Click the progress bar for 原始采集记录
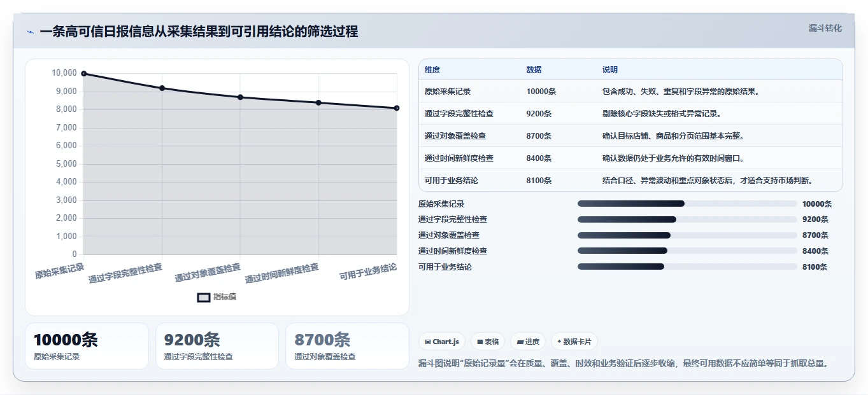The height and width of the screenshot is (395, 868). click(687, 204)
